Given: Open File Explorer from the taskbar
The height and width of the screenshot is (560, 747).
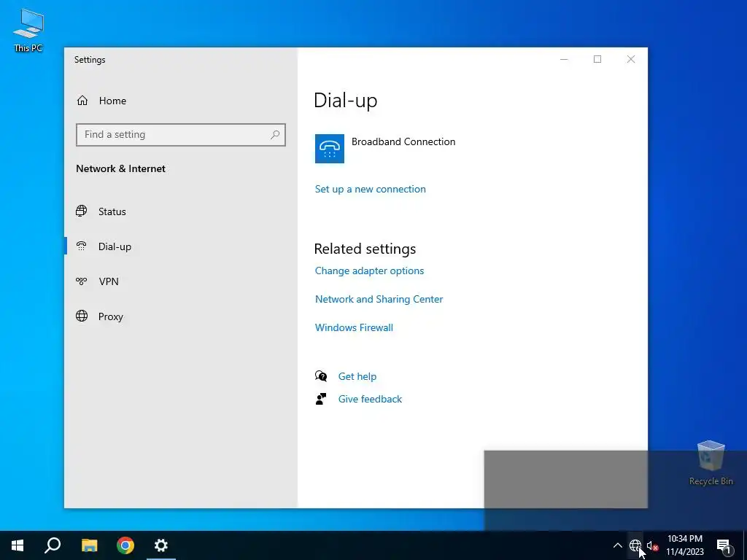Looking at the screenshot, I should tap(89, 545).
